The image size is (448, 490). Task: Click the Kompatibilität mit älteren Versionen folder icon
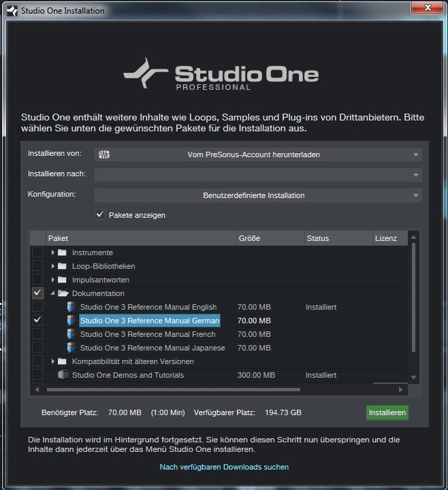[62, 361]
